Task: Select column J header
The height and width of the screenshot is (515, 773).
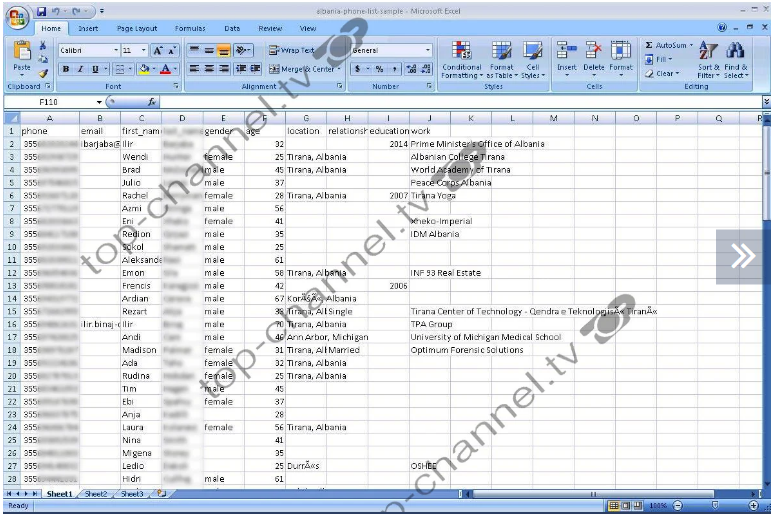Action: 429,118
